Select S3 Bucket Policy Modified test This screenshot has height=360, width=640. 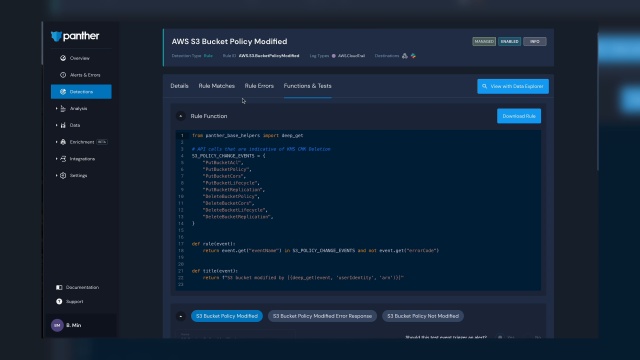coord(227,316)
